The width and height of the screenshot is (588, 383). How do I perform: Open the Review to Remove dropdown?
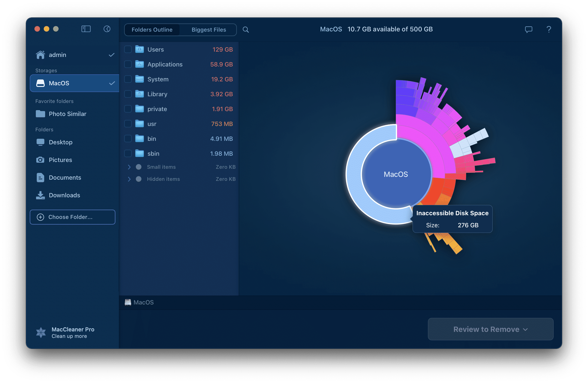pyautogui.click(x=490, y=329)
